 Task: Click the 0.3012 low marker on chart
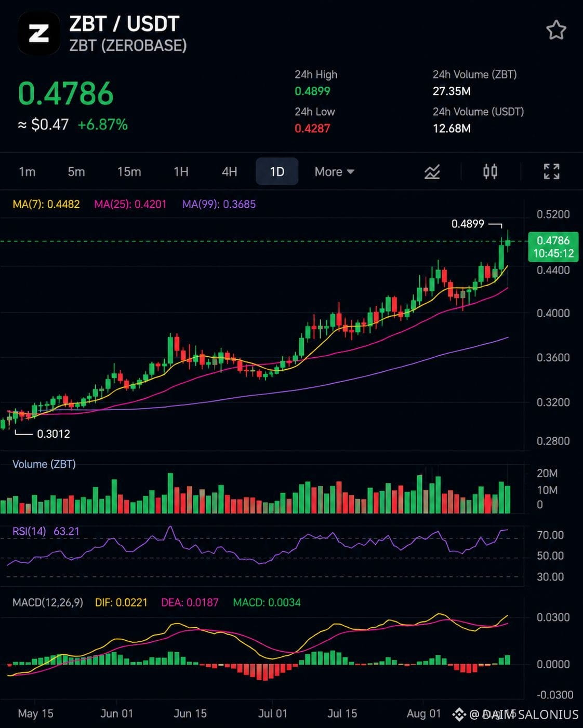[x=54, y=434]
